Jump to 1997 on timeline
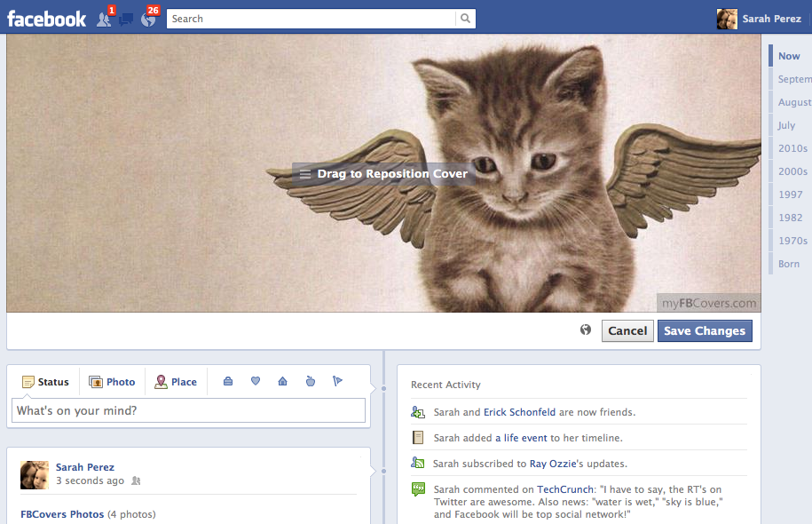The image size is (812, 524). 790,195
